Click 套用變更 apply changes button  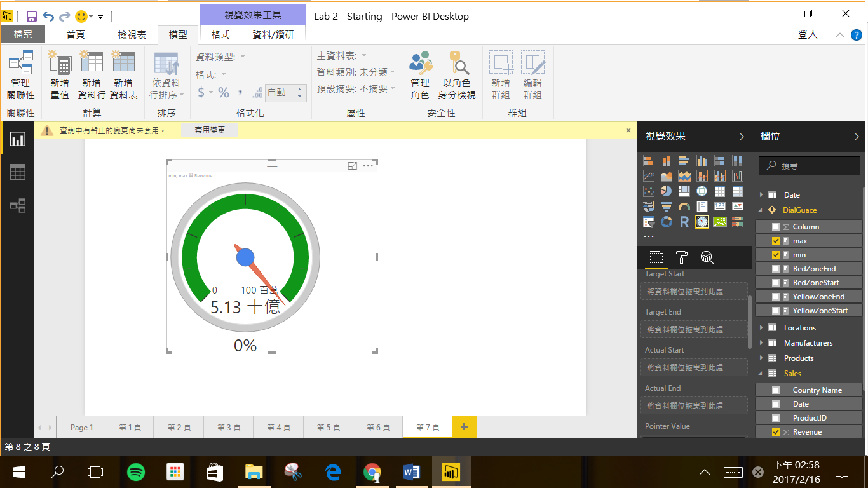click(210, 130)
